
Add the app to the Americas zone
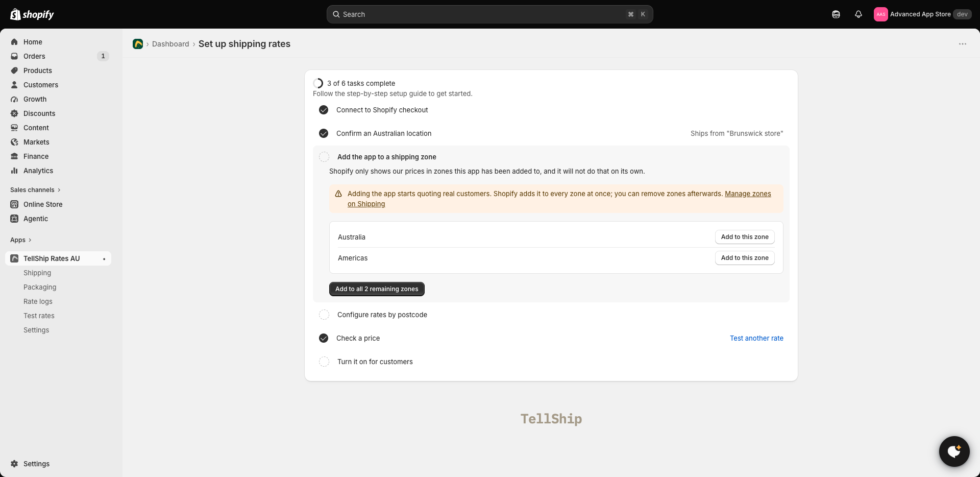tap(745, 258)
